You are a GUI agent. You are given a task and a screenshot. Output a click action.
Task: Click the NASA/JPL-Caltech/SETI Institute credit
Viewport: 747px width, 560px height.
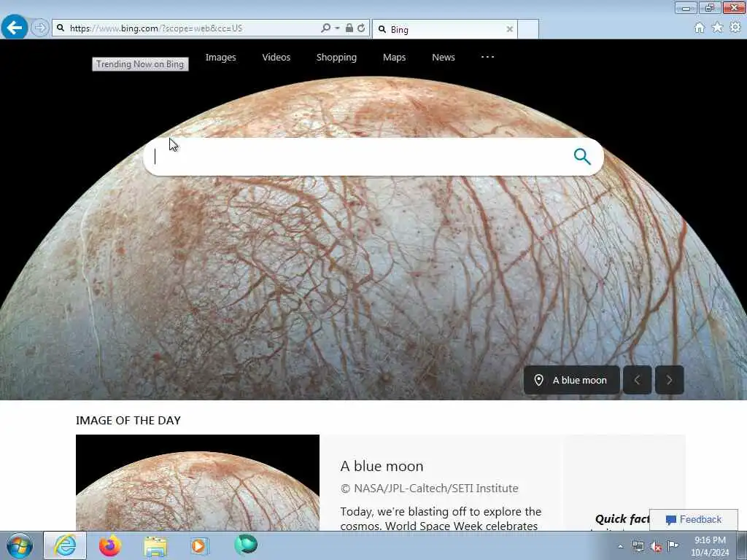(x=429, y=488)
